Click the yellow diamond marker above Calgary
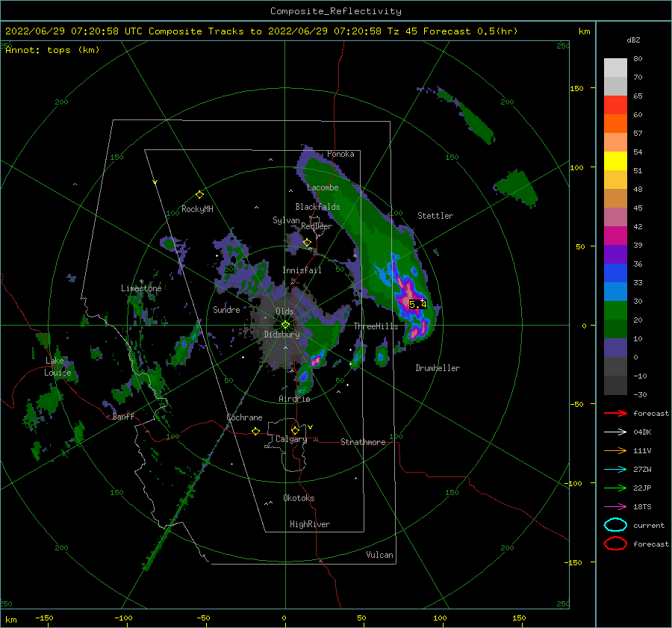 point(295,430)
